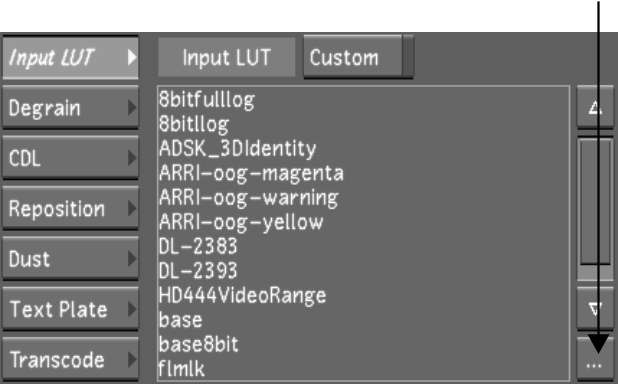The width and height of the screenshot is (618, 384).
Task: Open the Transcode menu
Action: (71, 360)
